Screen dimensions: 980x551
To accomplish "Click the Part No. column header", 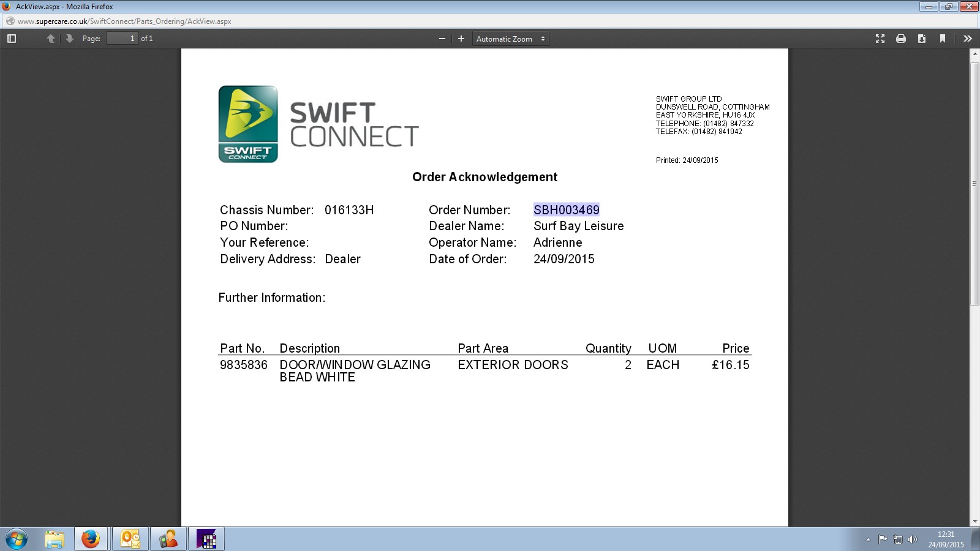I will click(x=243, y=348).
